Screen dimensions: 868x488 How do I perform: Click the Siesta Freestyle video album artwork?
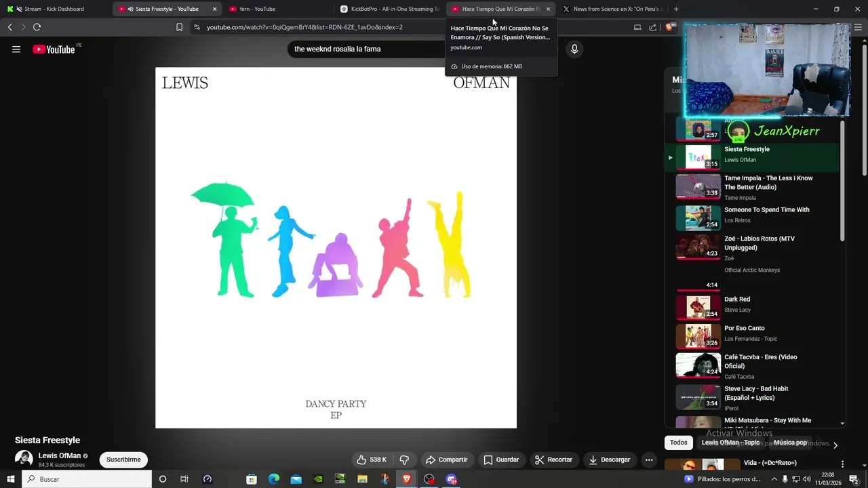pyautogui.click(x=336, y=247)
